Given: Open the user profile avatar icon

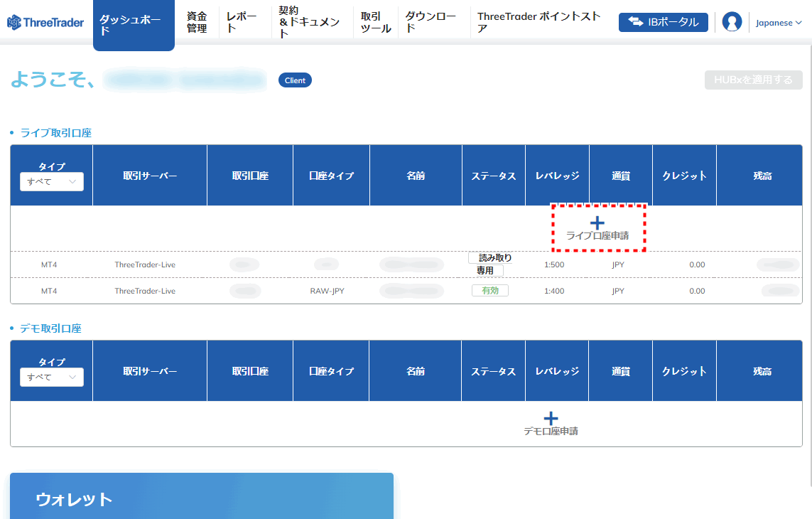Looking at the screenshot, I should [x=732, y=22].
